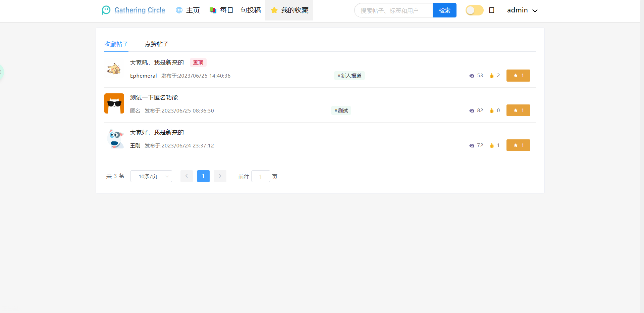The image size is (644, 313).
Task: Click the #新人报道 tag
Action: pyautogui.click(x=349, y=76)
